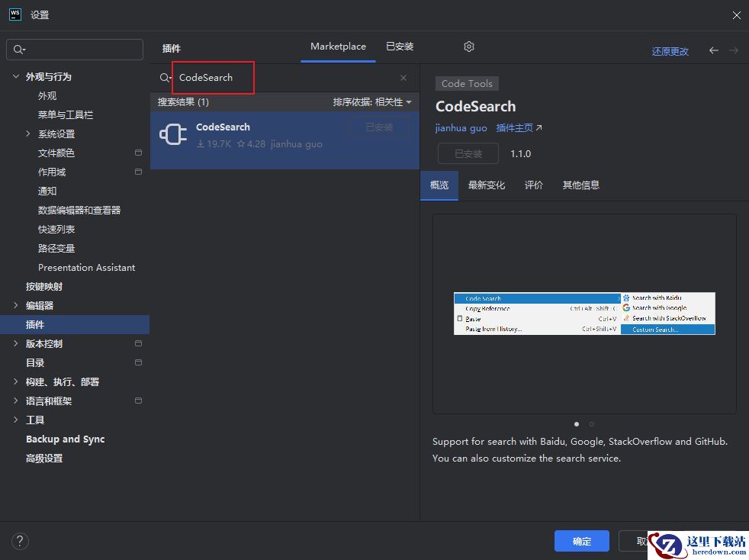Click the back arrow in settings header
This screenshot has width=749, height=560.
(714, 50)
